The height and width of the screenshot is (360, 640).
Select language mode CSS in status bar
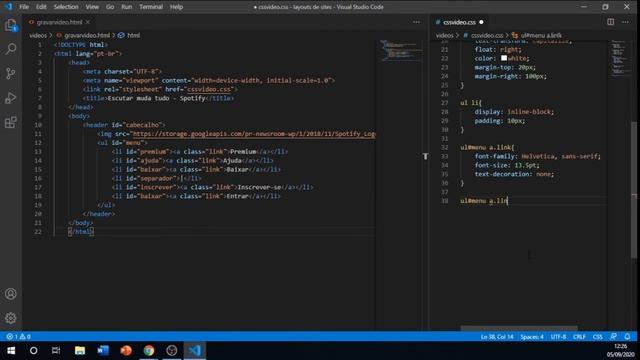coord(598,337)
